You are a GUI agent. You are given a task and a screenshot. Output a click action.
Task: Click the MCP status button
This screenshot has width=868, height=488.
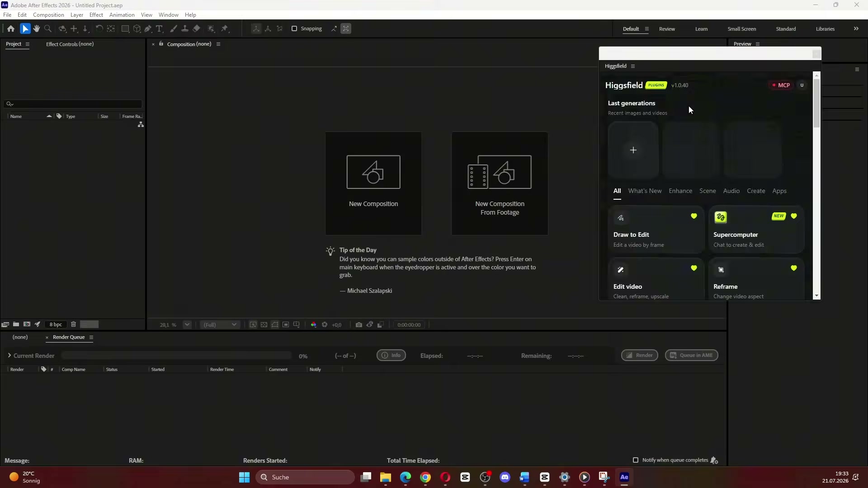(x=781, y=85)
